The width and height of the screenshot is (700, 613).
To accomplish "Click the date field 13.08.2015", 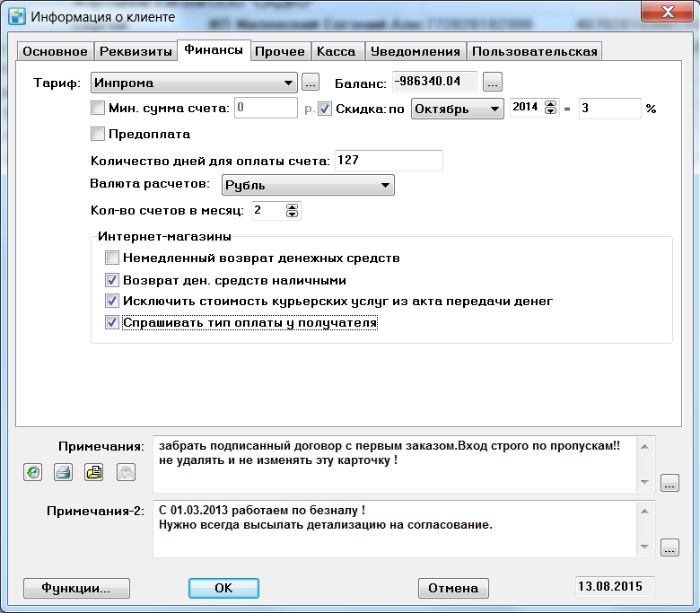I will tap(615, 587).
